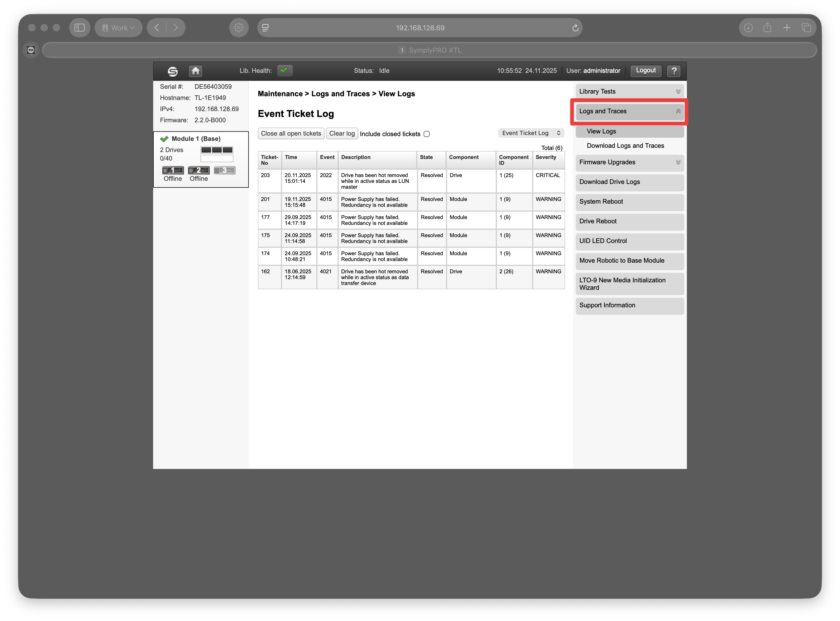Image resolution: width=840 pixels, height=621 pixels.
Task: Select drive 1 offline icon
Action: (x=173, y=170)
